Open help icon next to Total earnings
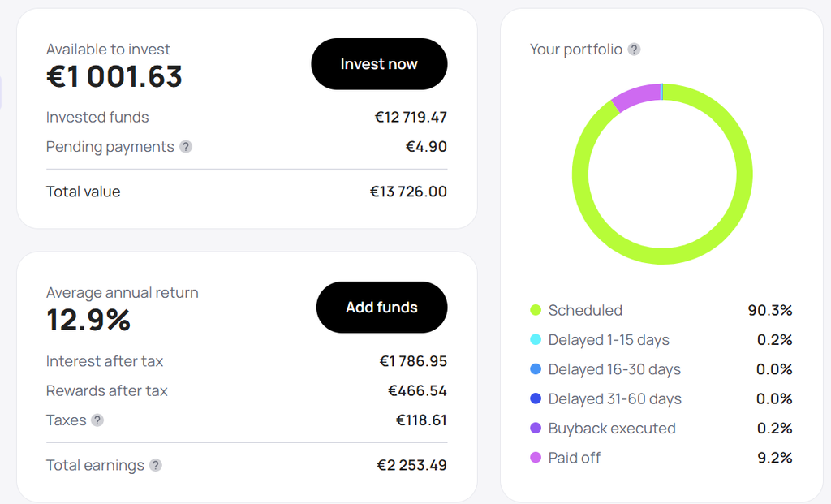 [155, 465]
